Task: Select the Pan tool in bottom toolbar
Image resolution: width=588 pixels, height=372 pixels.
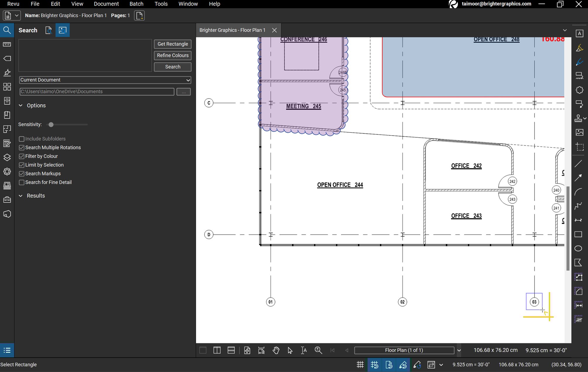Action: [x=276, y=350]
